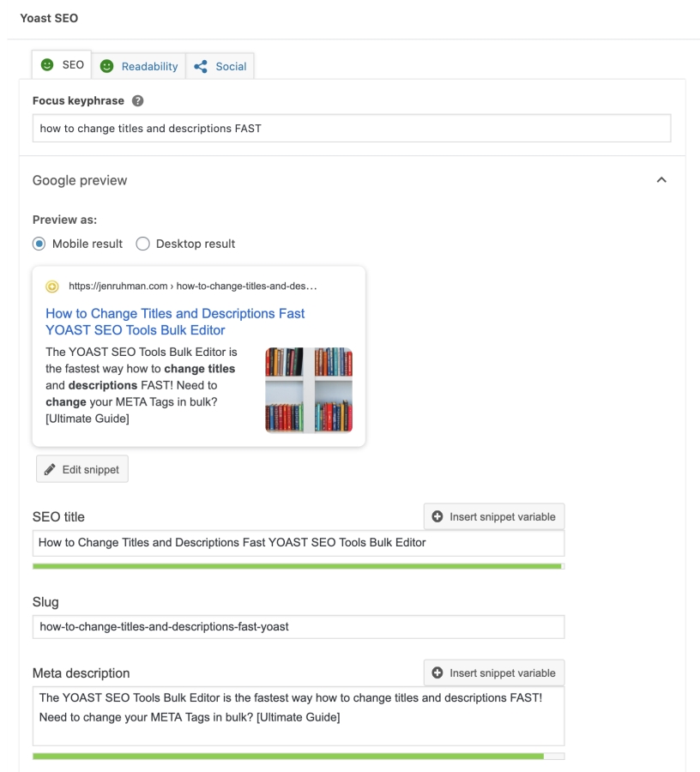The image size is (700, 772).
Task: Click plus icon beside Meta description snippet variable
Action: pos(437,672)
